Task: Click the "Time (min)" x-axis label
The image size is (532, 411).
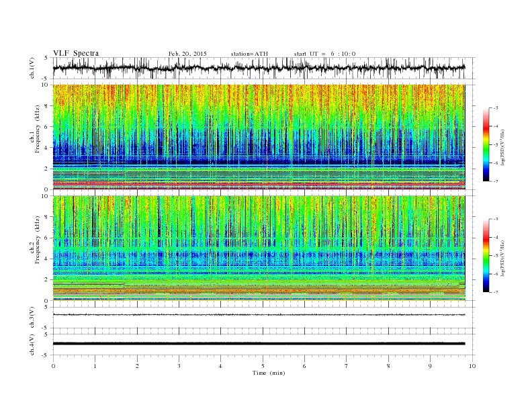Action: [269, 373]
